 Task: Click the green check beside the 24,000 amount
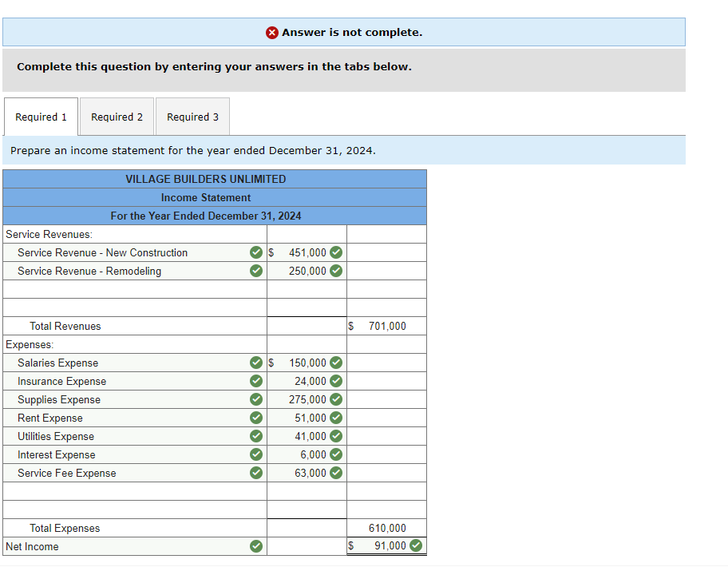pyautogui.click(x=336, y=381)
